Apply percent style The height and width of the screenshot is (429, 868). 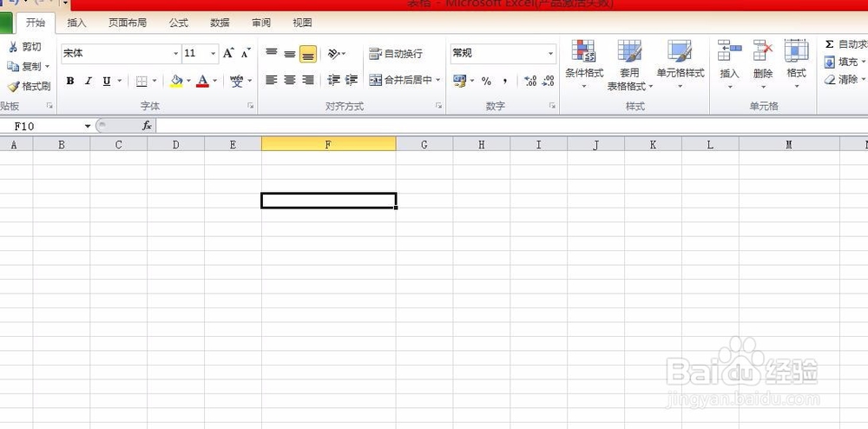click(x=486, y=81)
